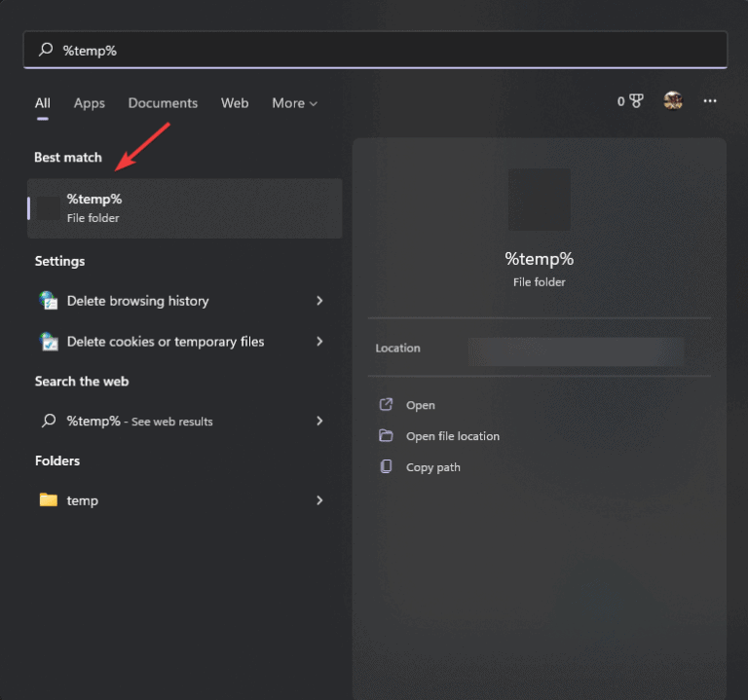Switch to the Documents tab
Viewport: 748px width, 700px height.
point(163,103)
